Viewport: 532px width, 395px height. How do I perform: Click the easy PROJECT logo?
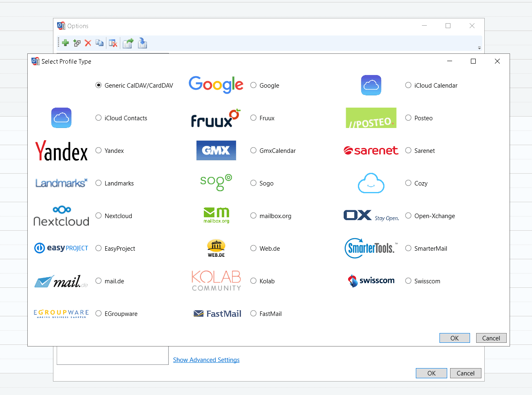point(61,248)
